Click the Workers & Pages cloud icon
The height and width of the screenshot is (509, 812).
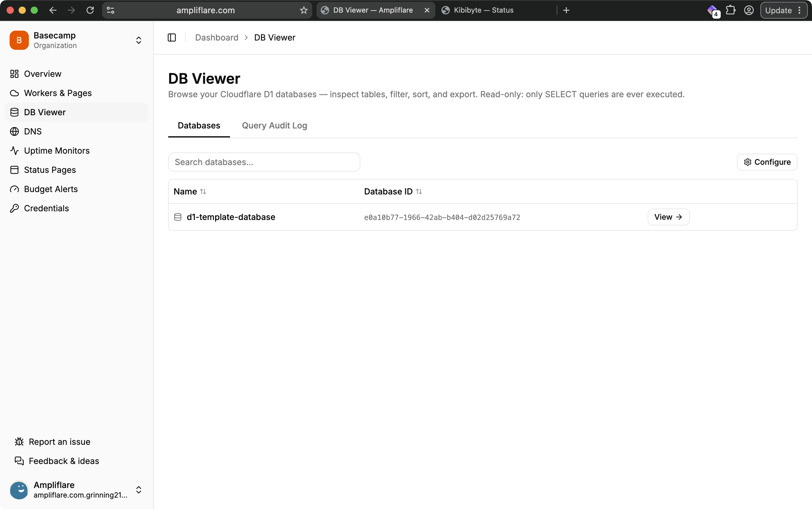point(14,93)
